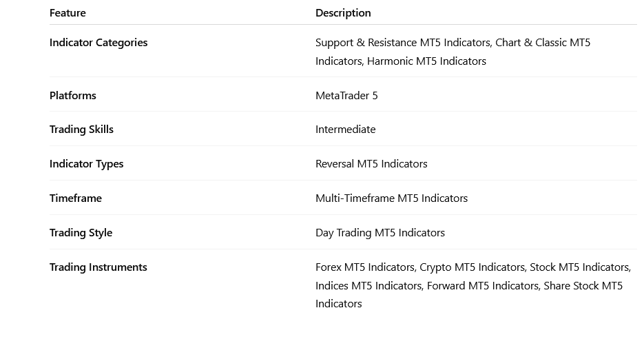Select the Platforms row label
Viewport: 644px width, 339px height.
(73, 96)
